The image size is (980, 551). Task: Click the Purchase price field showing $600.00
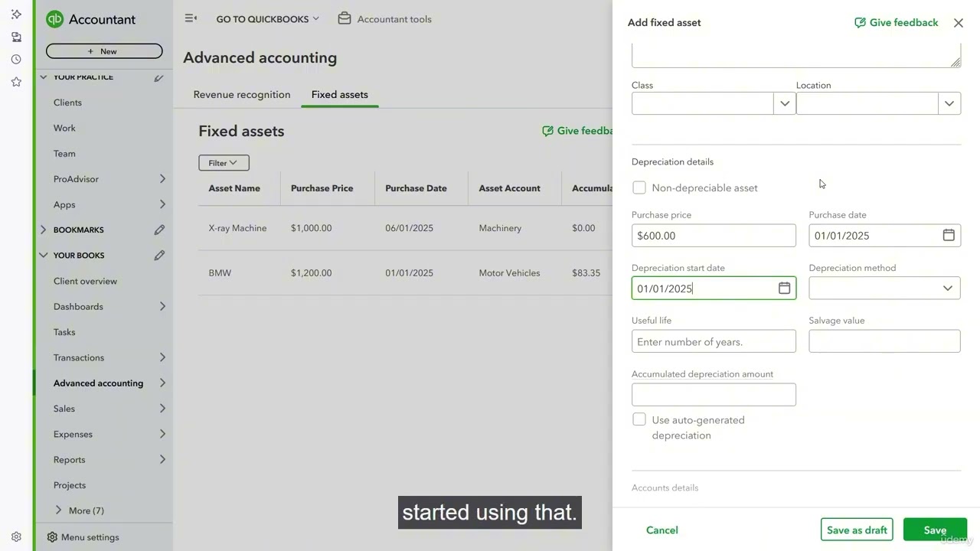(714, 236)
